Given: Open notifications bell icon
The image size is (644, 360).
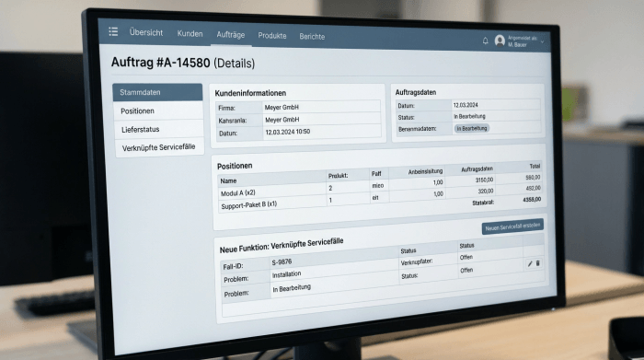Looking at the screenshot, I should click(x=485, y=41).
